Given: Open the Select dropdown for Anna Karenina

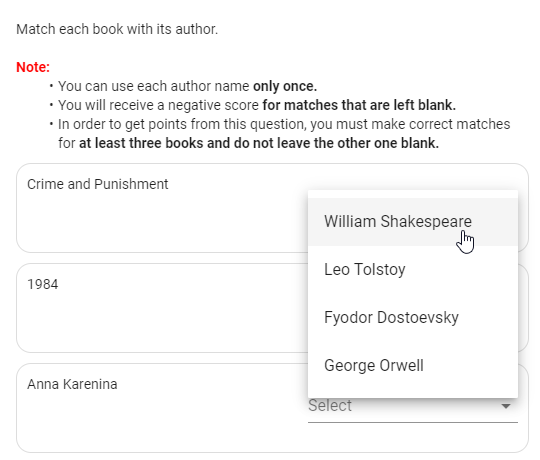Looking at the screenshot, I should 413,408.
